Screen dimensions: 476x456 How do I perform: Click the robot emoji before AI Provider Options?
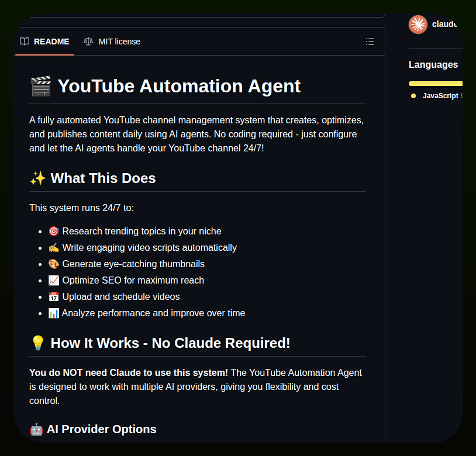point(36,429)
